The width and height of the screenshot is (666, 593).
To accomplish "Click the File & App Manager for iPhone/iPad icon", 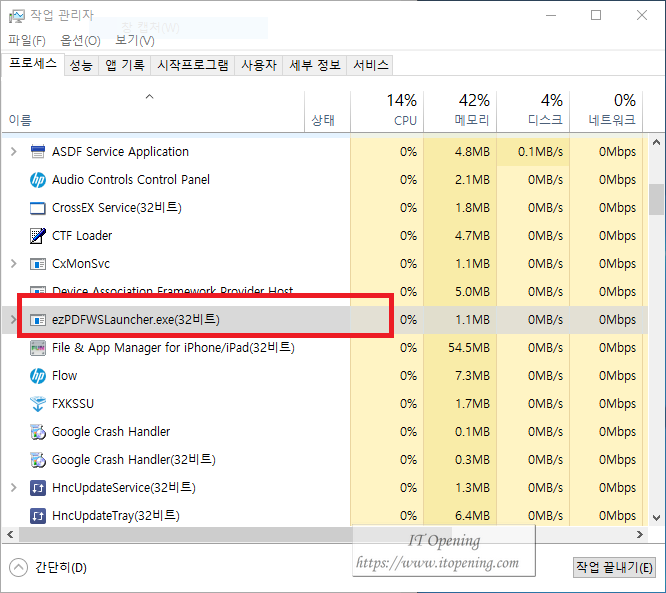I will (38, 348).
